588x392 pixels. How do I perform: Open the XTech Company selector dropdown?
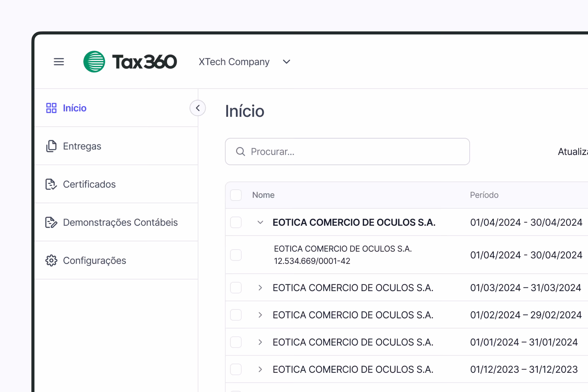[287, 61]
